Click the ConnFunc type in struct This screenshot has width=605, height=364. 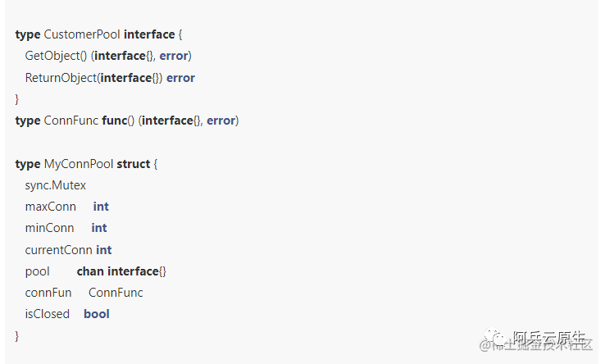[116, 293]
